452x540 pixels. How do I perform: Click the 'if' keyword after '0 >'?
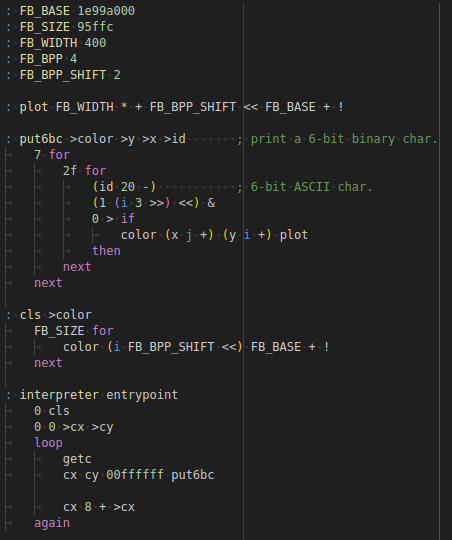127,219
